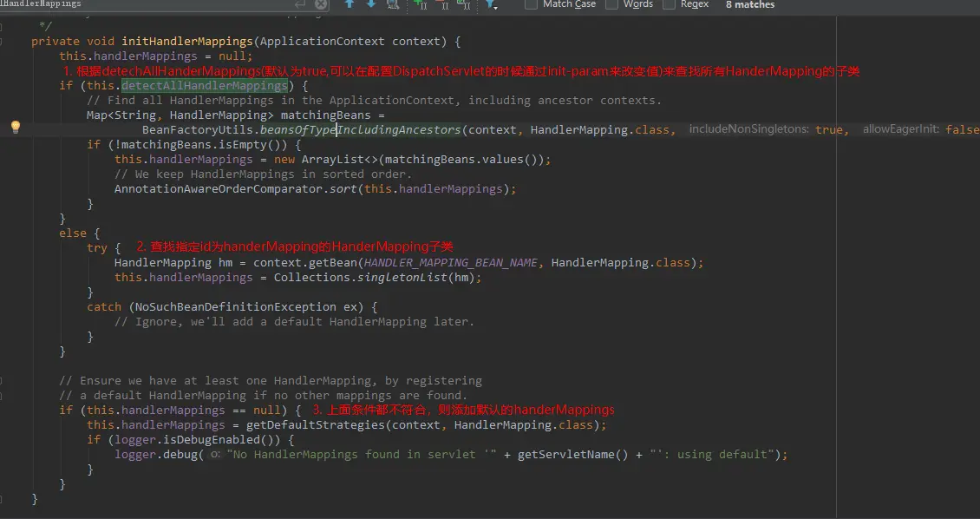This screenshot has height=519, width=980.
Task: Open the search filter funnel icon
Action: point(490,6)
